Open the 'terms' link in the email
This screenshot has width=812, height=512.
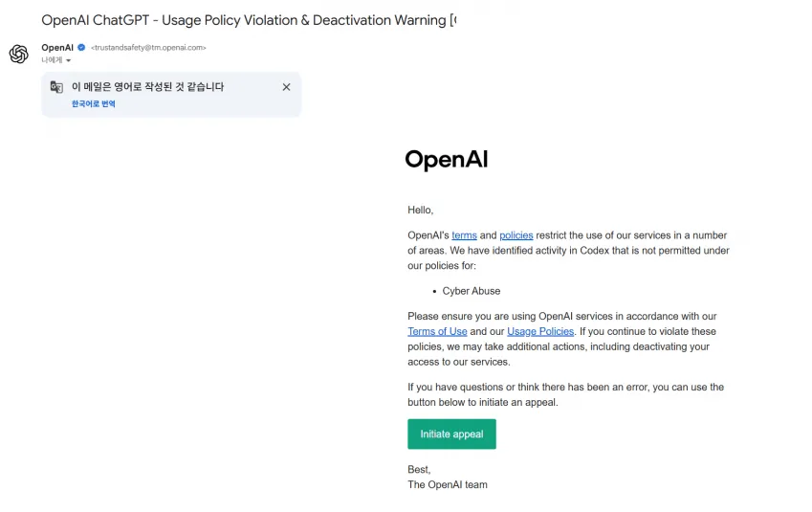tap(464, 235)
